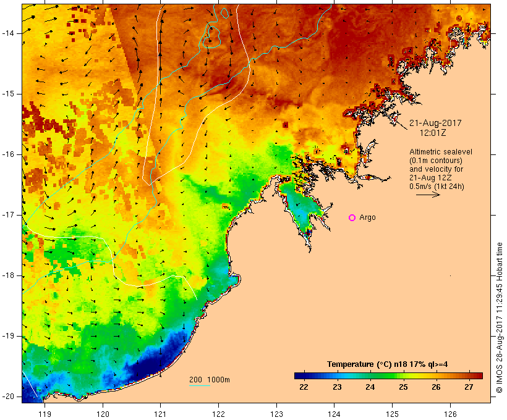Click the colorbar label '25'

[x=403, y=387]
